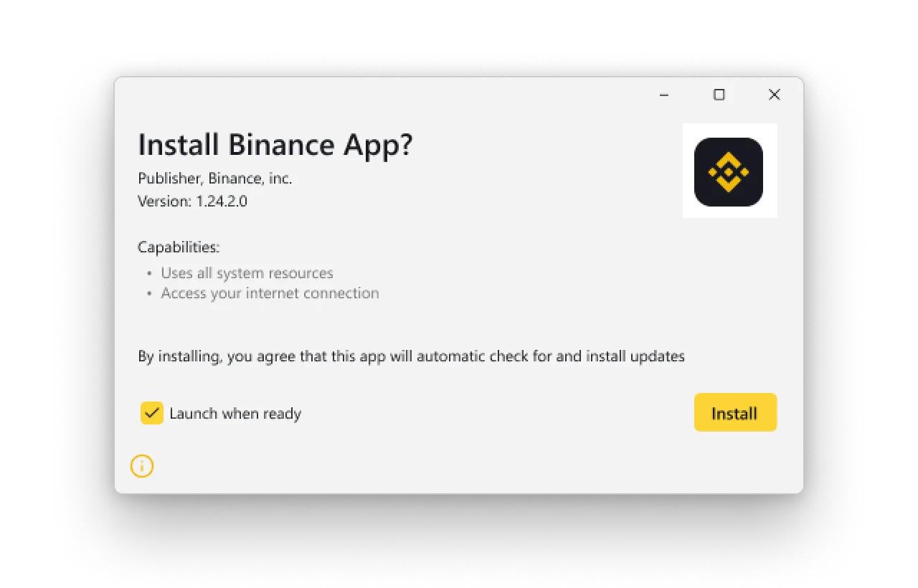Screen dimensions: 918x588
Task: Open the info icon at bottom left
Action: pyautogui.click(x=142, y=466)
